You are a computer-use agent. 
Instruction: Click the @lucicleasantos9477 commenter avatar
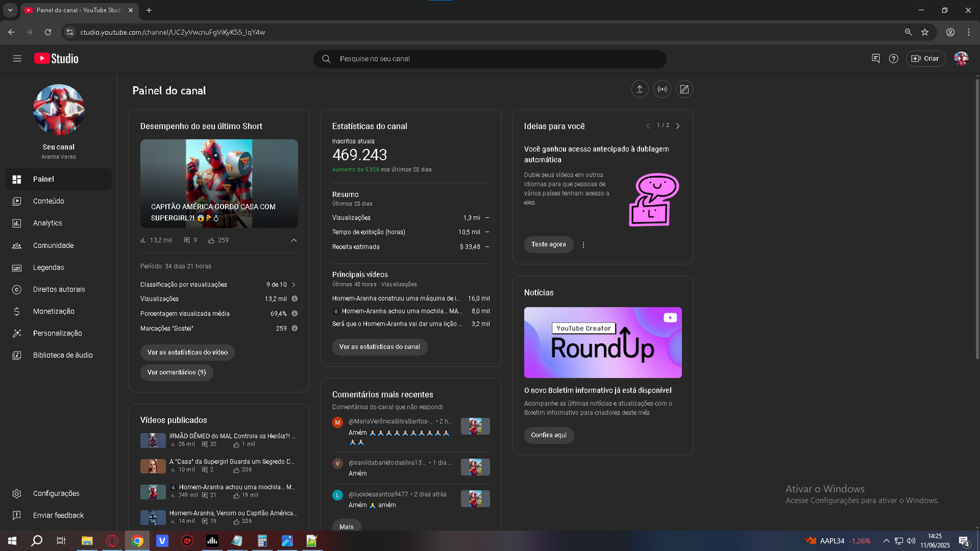pyautogui.click(x=337, y=495)
